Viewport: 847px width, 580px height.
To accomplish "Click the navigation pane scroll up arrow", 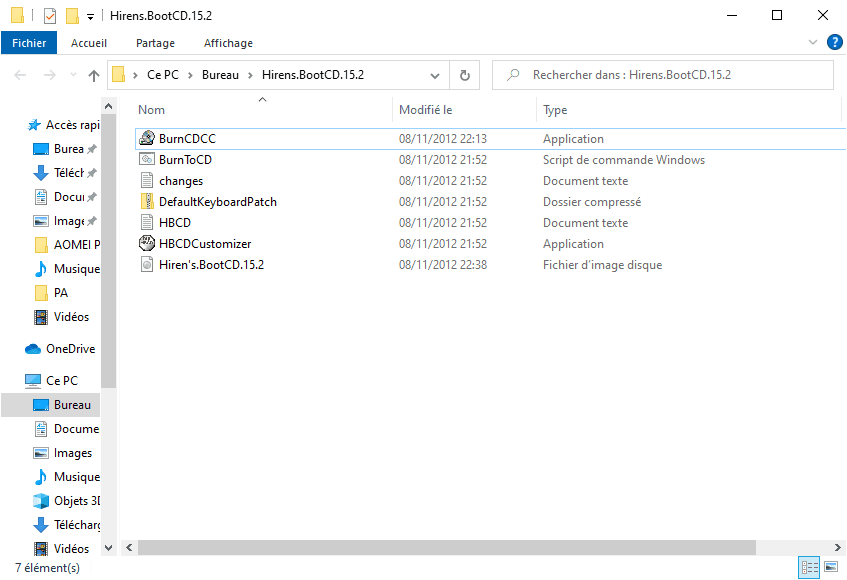I will click(109, 106).
